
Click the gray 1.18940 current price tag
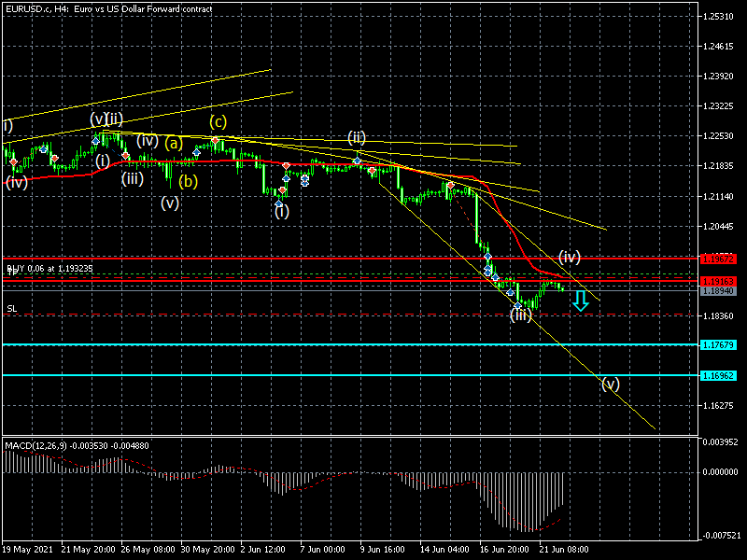pyautogui.click(x=718, y=291)
